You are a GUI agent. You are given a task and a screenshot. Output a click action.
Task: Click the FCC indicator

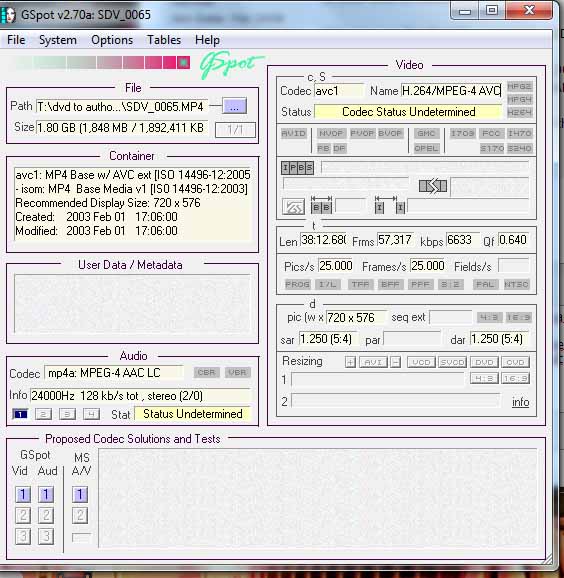point(491,133)
